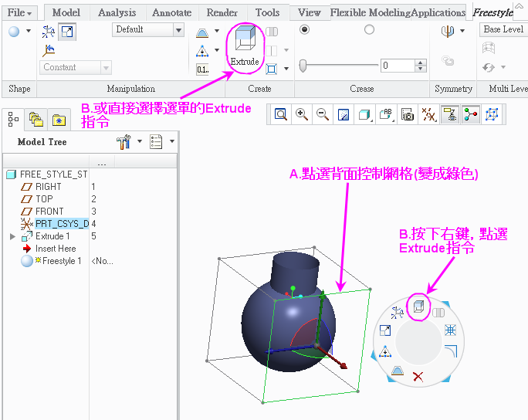Image resolution: width=528 pixels, height=420 pixels.
Task: Click Extrude cube icon in the radial menu
Action: point(418,307)
